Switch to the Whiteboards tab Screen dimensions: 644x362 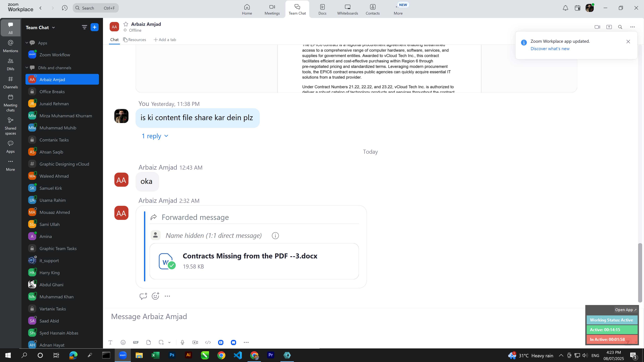pyautogui.click(x=347, y=9)
